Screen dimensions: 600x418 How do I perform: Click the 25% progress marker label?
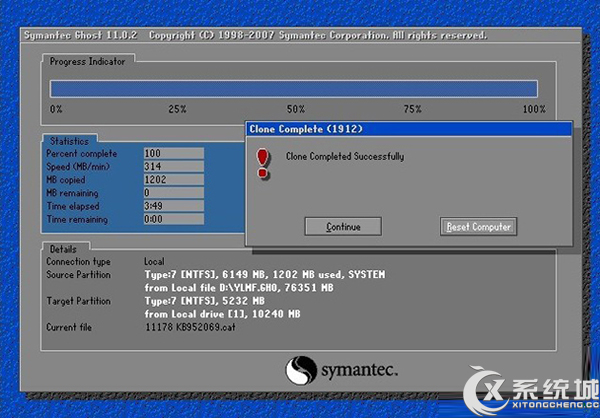tap(177, 109)
